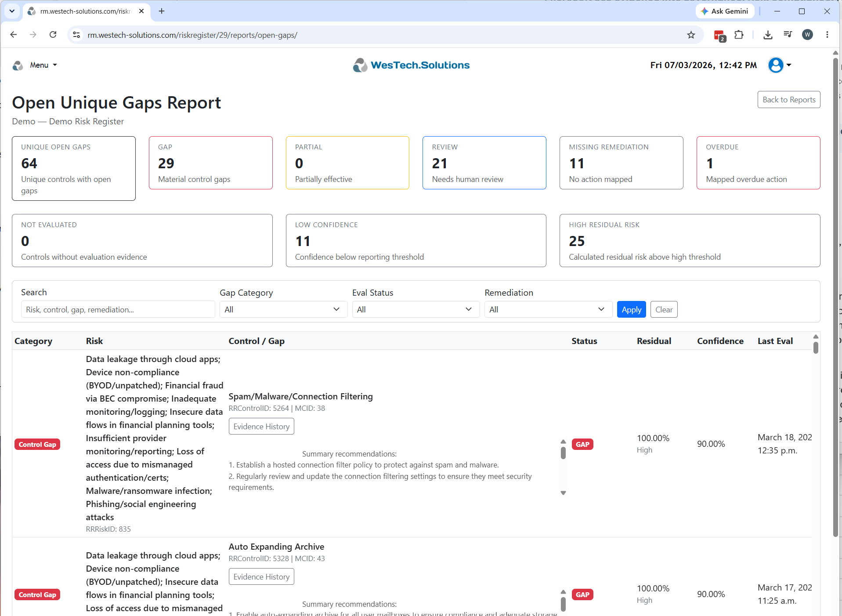Open the Chrome three-dot menu

pos(827,35)
